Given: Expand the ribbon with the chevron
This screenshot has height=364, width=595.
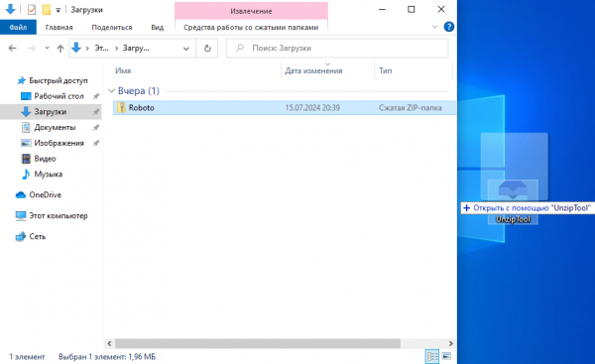Looking at the screenshot, I should coord(435,27).
